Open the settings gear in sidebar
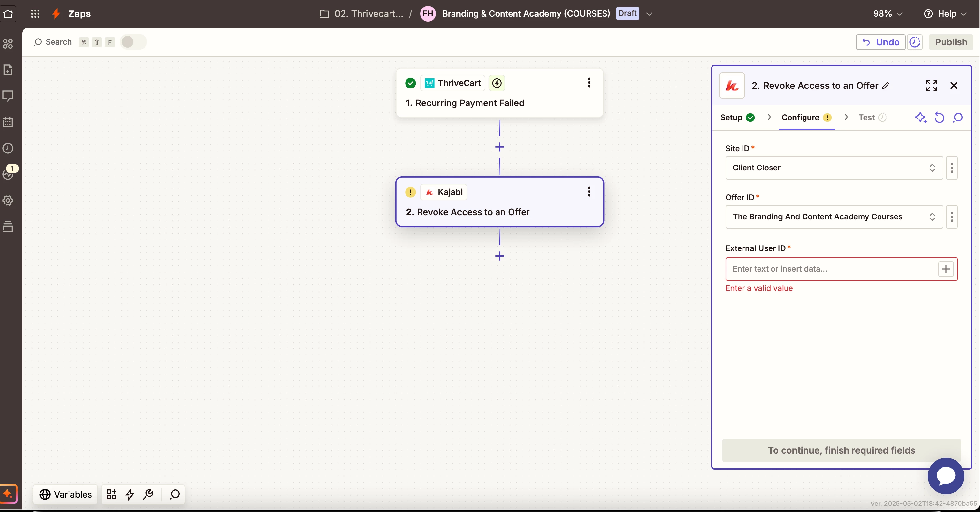Viewport: 980px width, 512px height. tap(8, 200)
